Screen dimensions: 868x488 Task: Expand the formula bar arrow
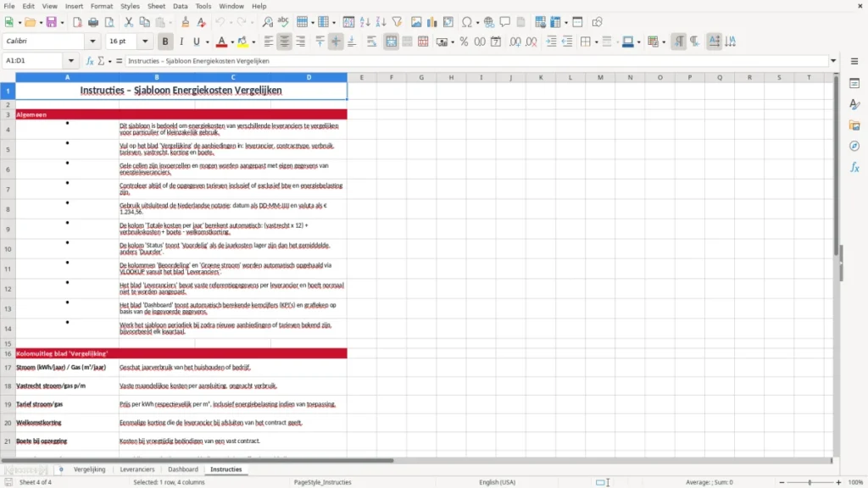pyautogui.click(x=833, y=61)
